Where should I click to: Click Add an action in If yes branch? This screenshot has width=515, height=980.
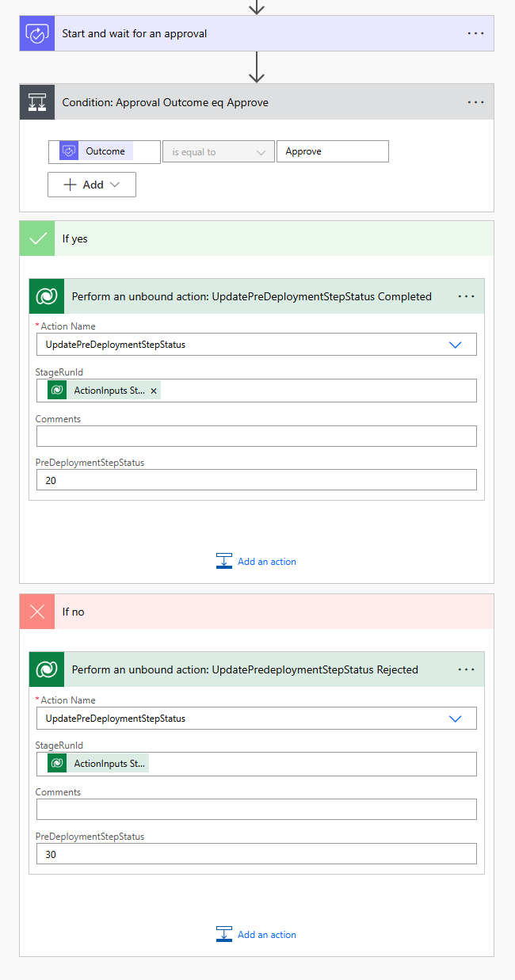tap(256, 561)
